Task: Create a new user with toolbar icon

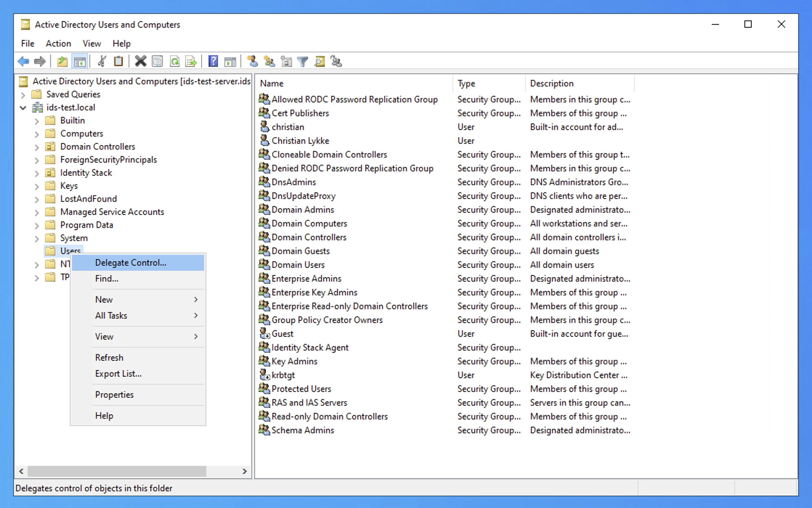Action: pos(252,61)
